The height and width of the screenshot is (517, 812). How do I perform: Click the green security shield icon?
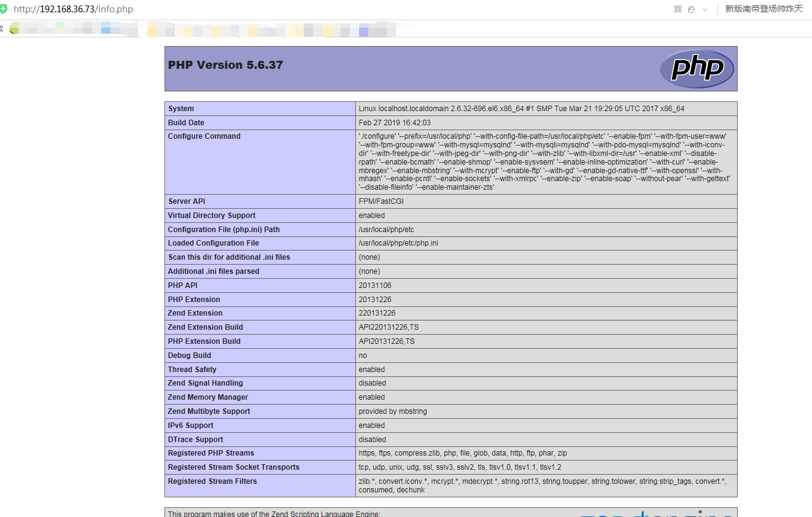point(3,9)
